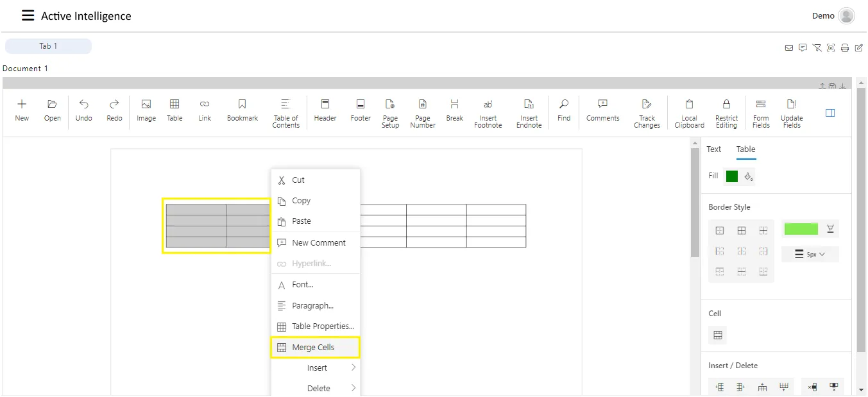Insert a Page Number
This screenshot has width=868, height=397.
[423, 113]
